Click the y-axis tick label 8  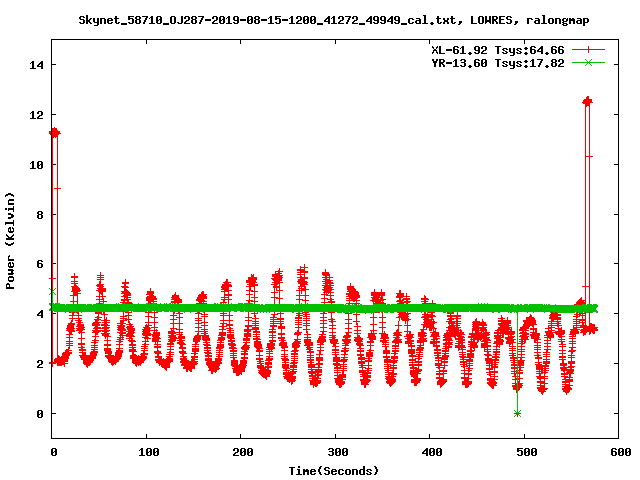pyautogui.click(x=40, y=215)
